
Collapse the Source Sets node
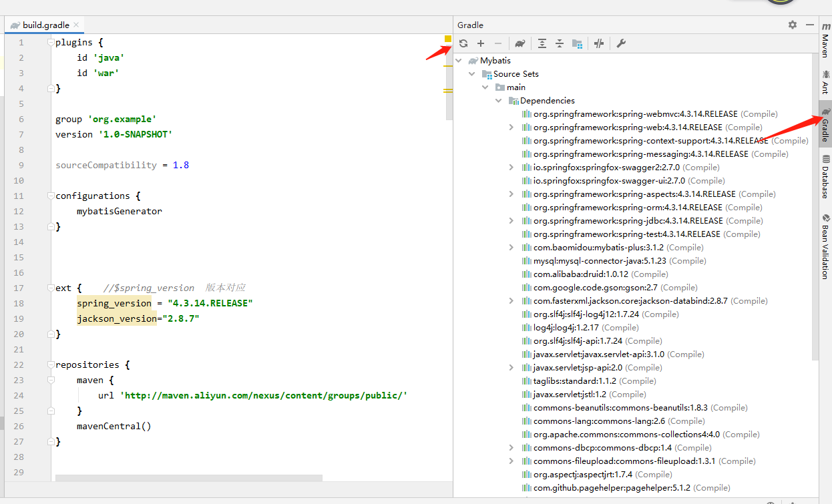coord(472,74)
